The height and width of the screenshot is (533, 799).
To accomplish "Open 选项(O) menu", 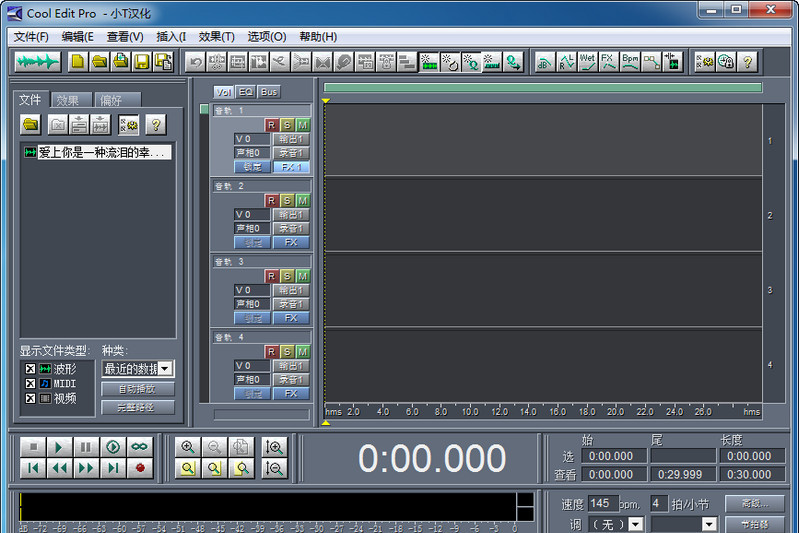I will [x=267, y=37].
